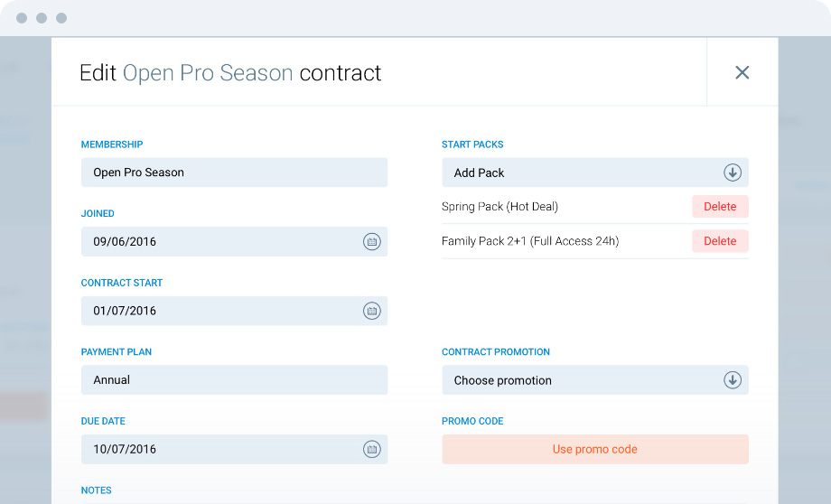Click the red window dot in title bar
The width and height of the screenshot is (831, 504).
[x=22, y=18]
